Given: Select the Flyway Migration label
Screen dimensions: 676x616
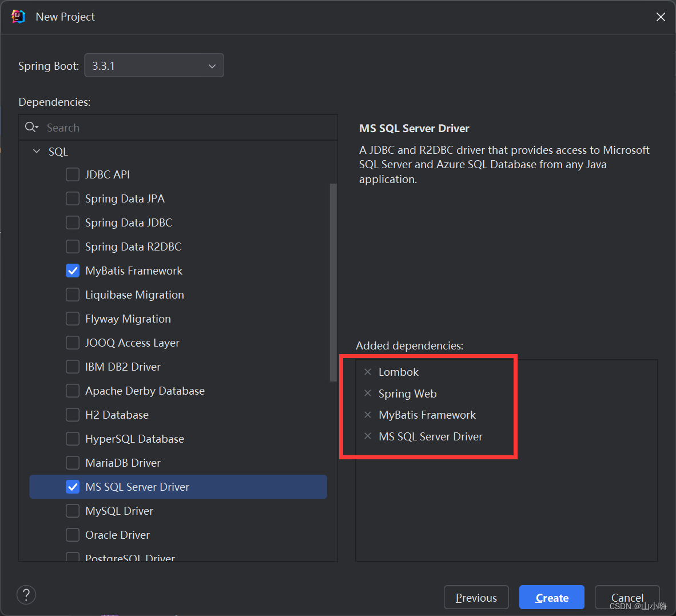Looking at the screenshot, I should click(128, 319).
